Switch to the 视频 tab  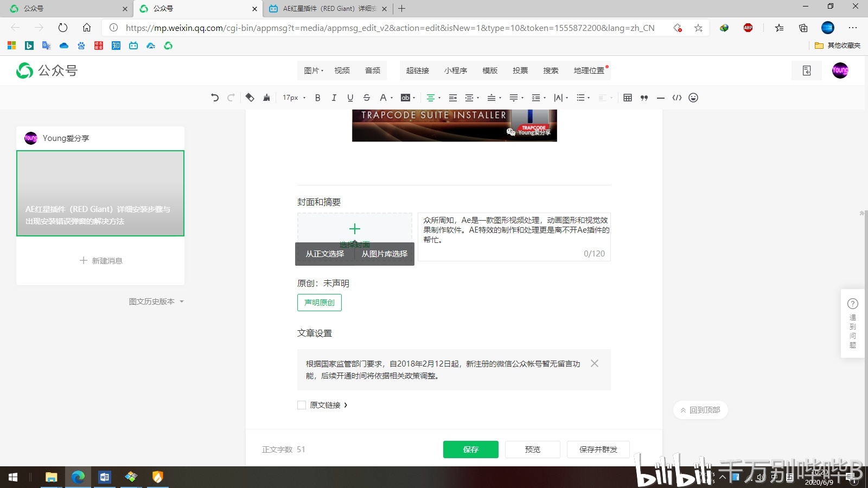click(342, 70)
